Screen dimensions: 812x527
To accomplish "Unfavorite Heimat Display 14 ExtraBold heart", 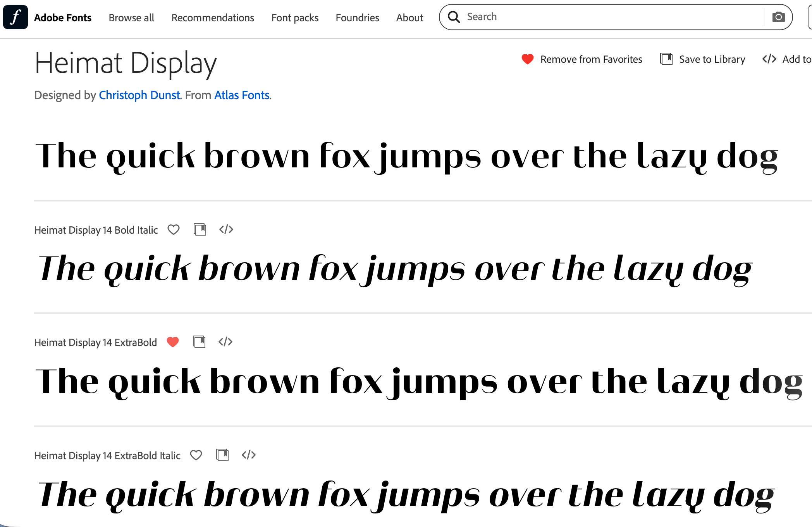I will tap(173, 342).
